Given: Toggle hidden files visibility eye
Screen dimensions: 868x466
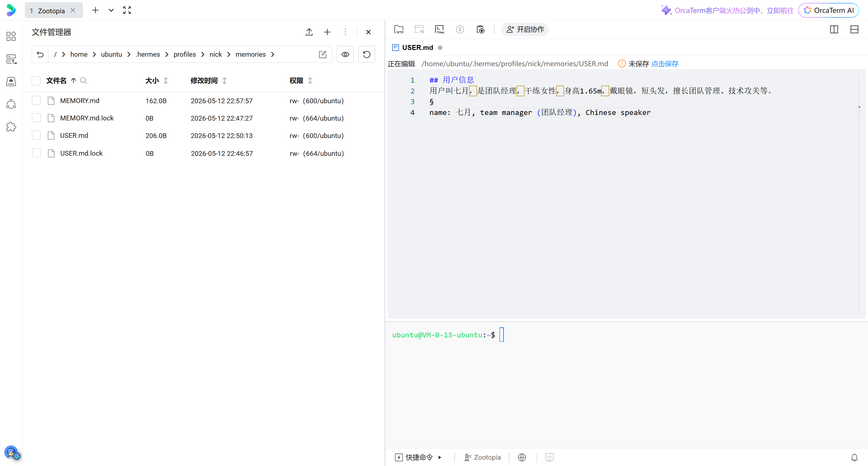Looking at the screenshot, I should (x=345, y=54).
